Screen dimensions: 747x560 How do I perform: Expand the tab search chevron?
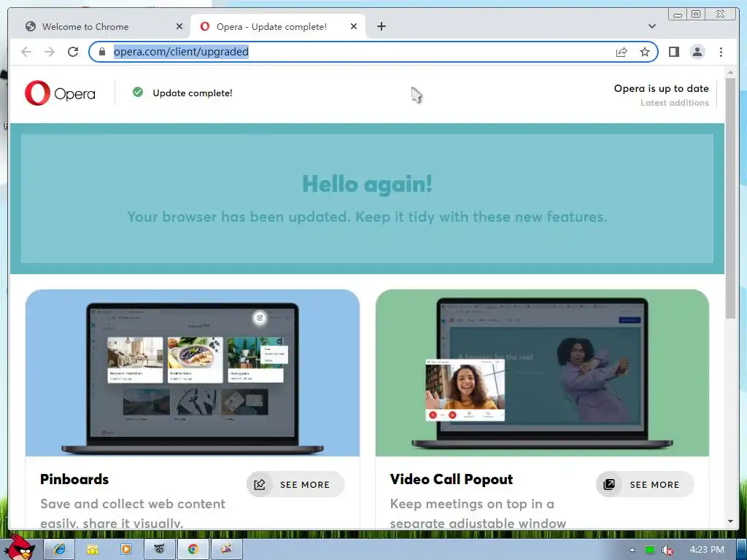click(652, 26)
